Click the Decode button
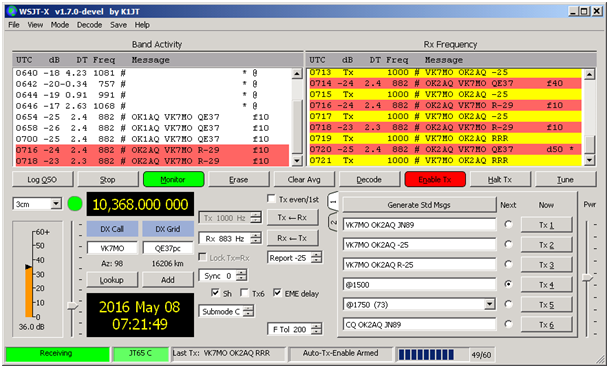The width and height of the screenshot is (609, 368). 369,180
